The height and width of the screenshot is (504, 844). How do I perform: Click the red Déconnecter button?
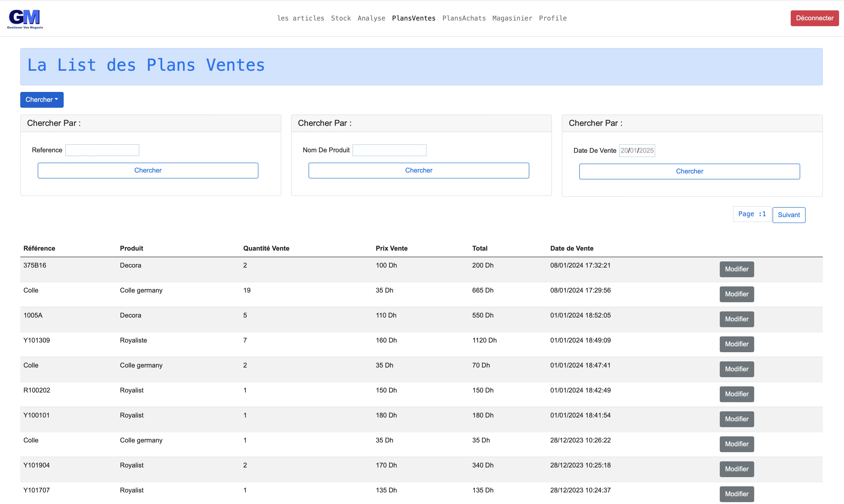(x=815, y=18)
